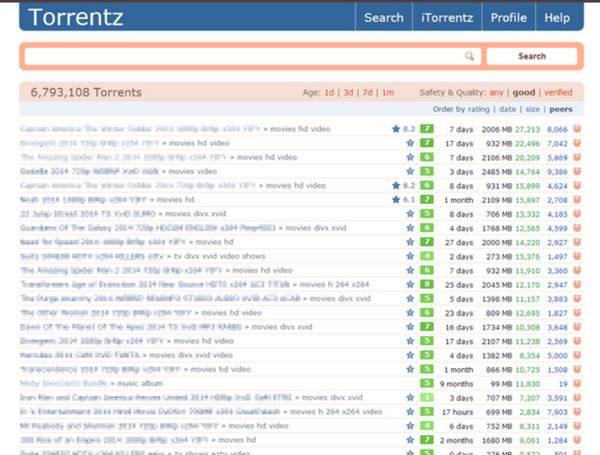Click the star icon in the 2106 MB row
This screenshot has width=600, height=455.
coord(410,157)
